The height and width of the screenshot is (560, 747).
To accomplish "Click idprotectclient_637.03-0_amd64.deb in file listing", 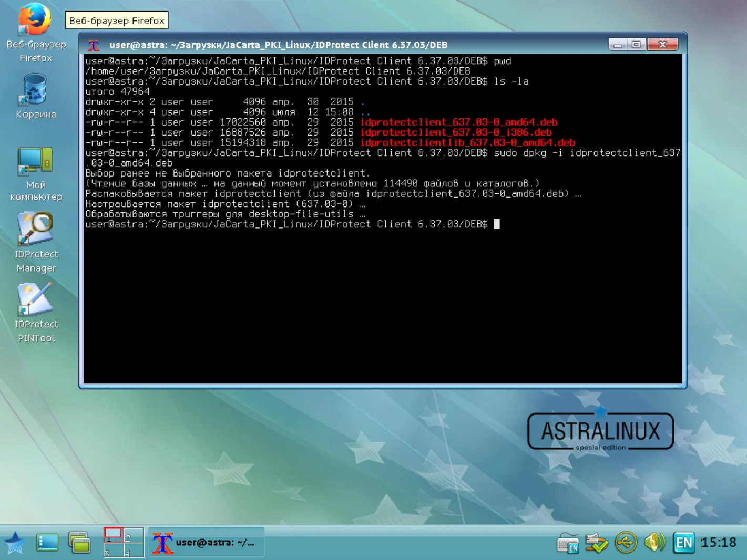I will 459,122.
